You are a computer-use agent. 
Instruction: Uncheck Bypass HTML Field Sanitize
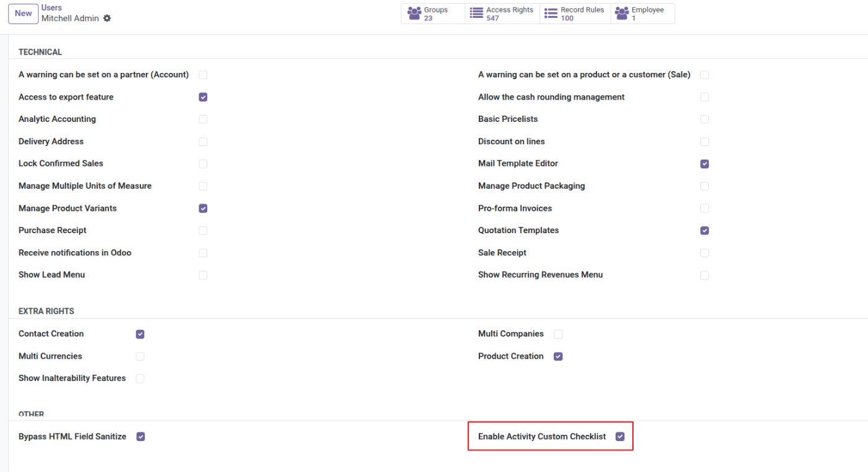(x=140, y=437)
